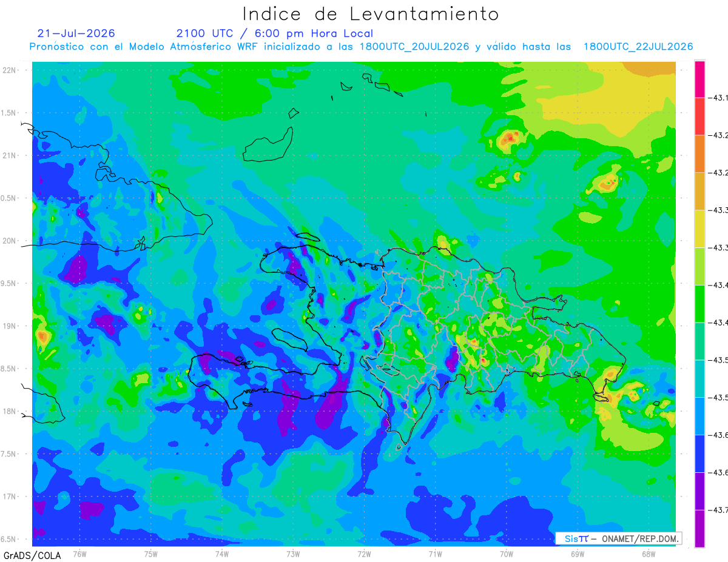Click the date label "21-Jul-2026"
Viewport: 728px width, 562px height.
76,33
